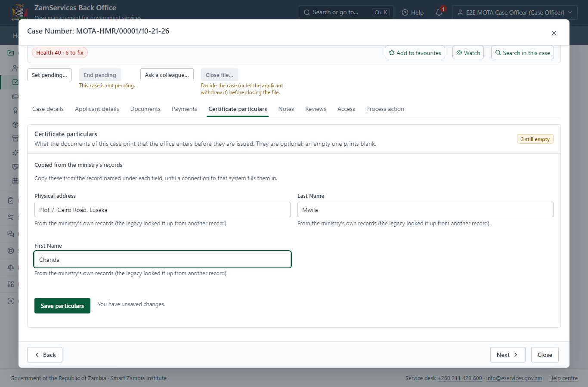Select the checked-box icon in the sidebar
This screenshot has height=387, width=588.
coord(15,82)
